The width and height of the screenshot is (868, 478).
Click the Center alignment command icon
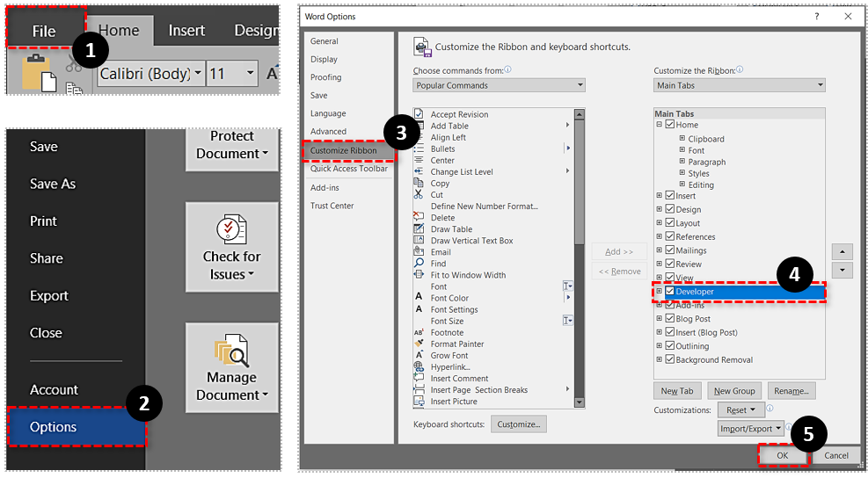[419, 160]
